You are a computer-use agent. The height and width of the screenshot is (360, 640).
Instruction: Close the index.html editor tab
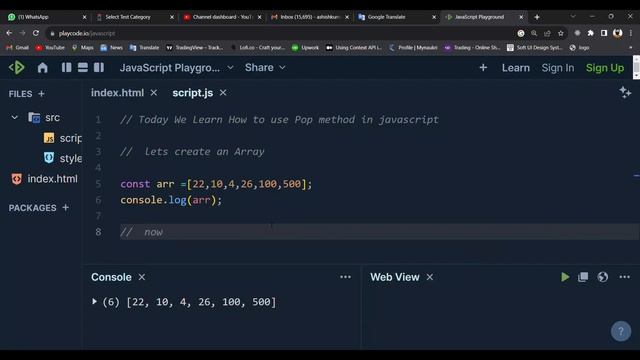point(154,93)
